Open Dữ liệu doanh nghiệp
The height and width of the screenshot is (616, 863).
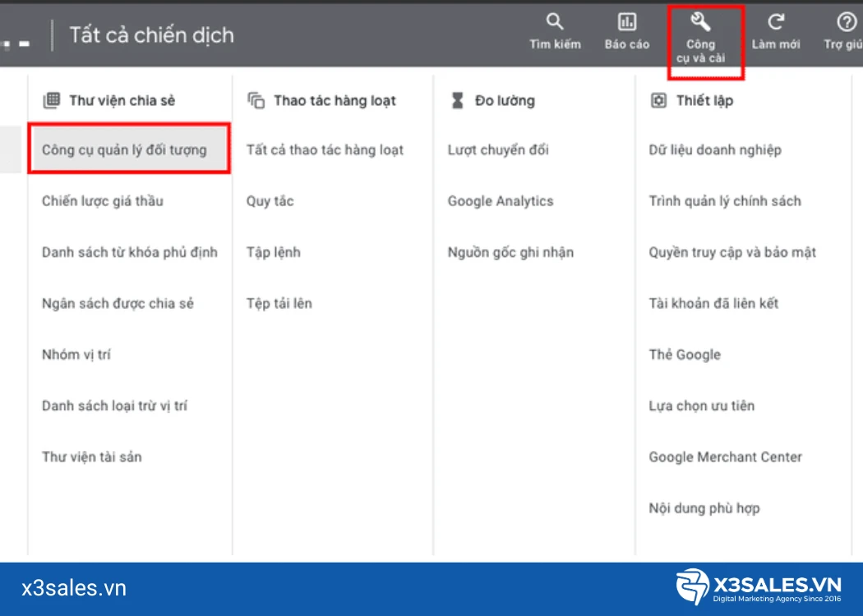(715, 149)
